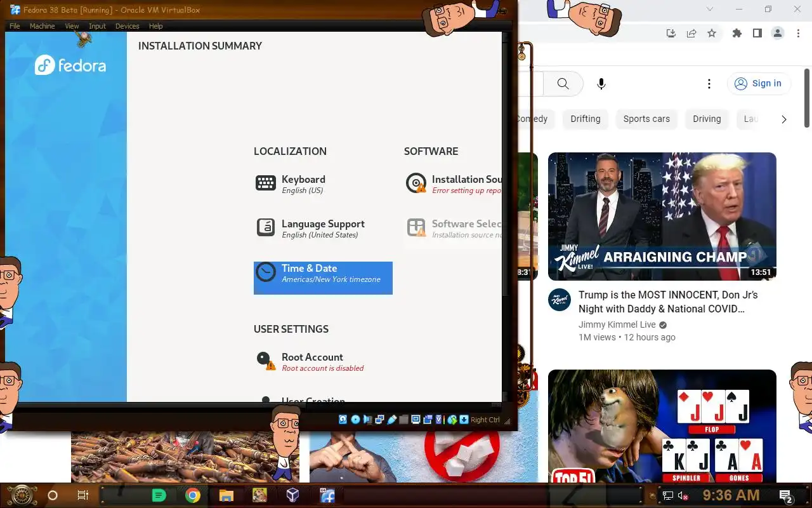The width and height of the screenshot is (812, 508).
Task: Click the Fedora logo in installer
Action: coord(70,65)
